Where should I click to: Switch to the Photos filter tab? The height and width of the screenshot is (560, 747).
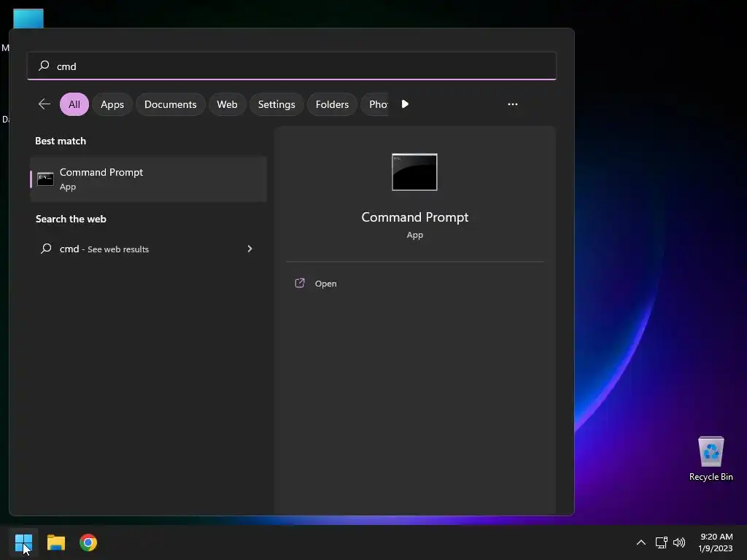[376, 104]
